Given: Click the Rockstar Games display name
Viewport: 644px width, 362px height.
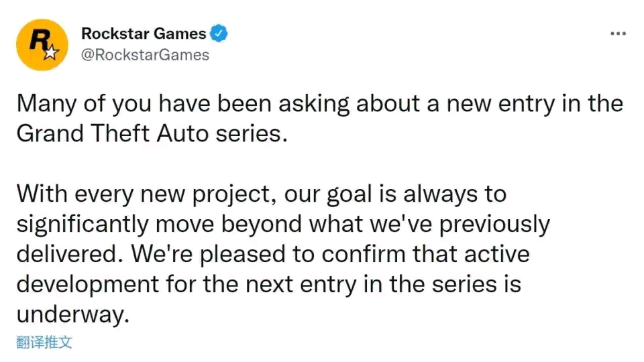Looking at the screenshot, I should tap(144, 34).
